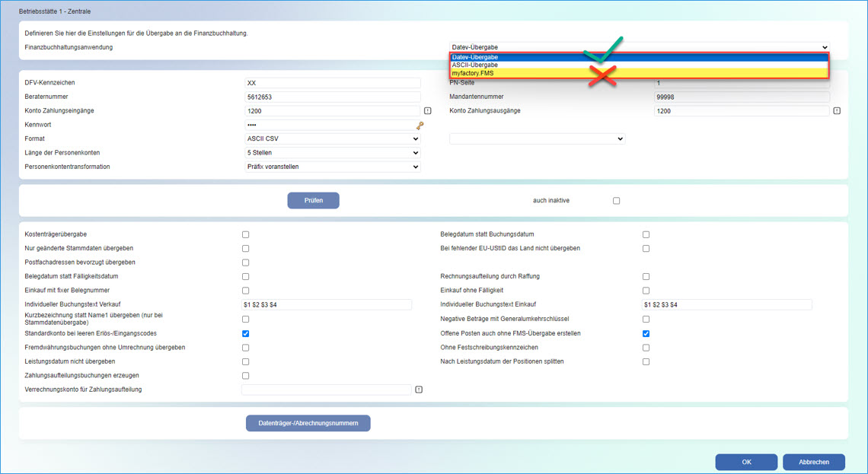Viewport: 868px width, 474px height.
Task: Click the Prüfen button
Action: point(313,200)
